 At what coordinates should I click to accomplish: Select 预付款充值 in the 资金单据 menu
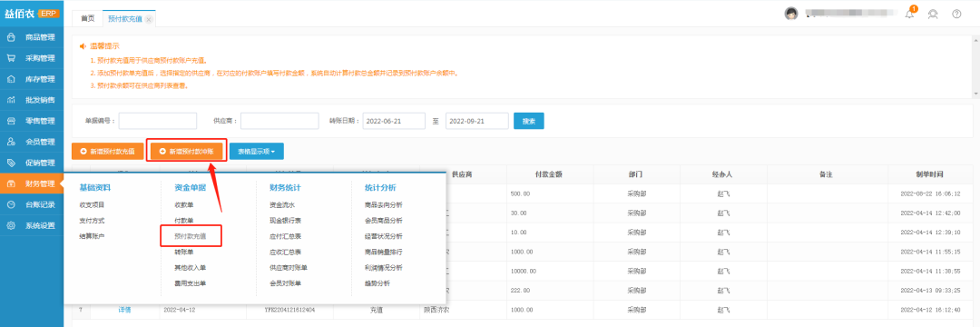pyautogui.click(x=190, y=237)
